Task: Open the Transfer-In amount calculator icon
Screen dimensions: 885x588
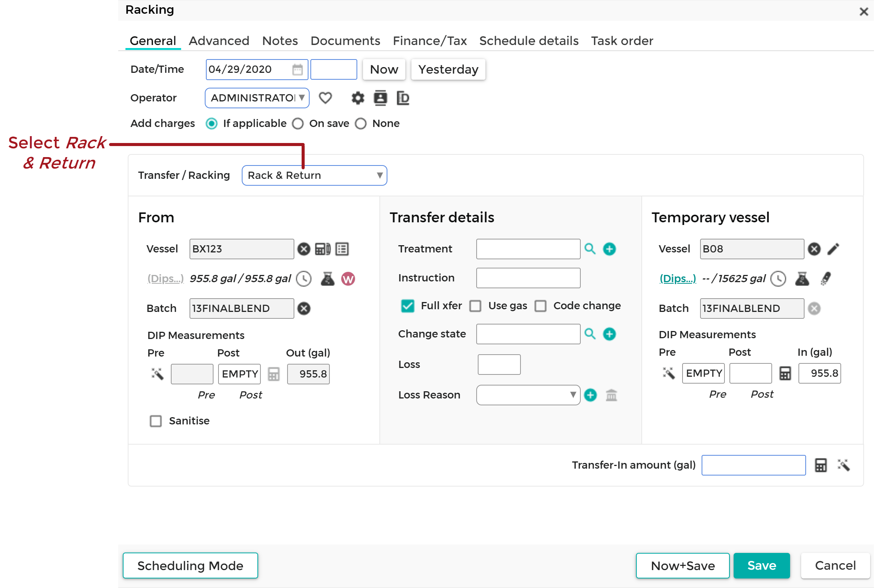Action: tap(821, 465)
